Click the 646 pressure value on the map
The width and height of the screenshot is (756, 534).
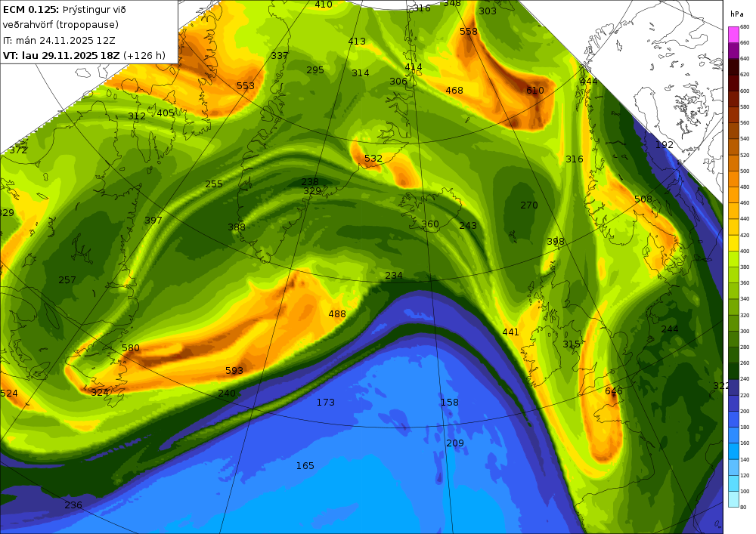point(614,391)
